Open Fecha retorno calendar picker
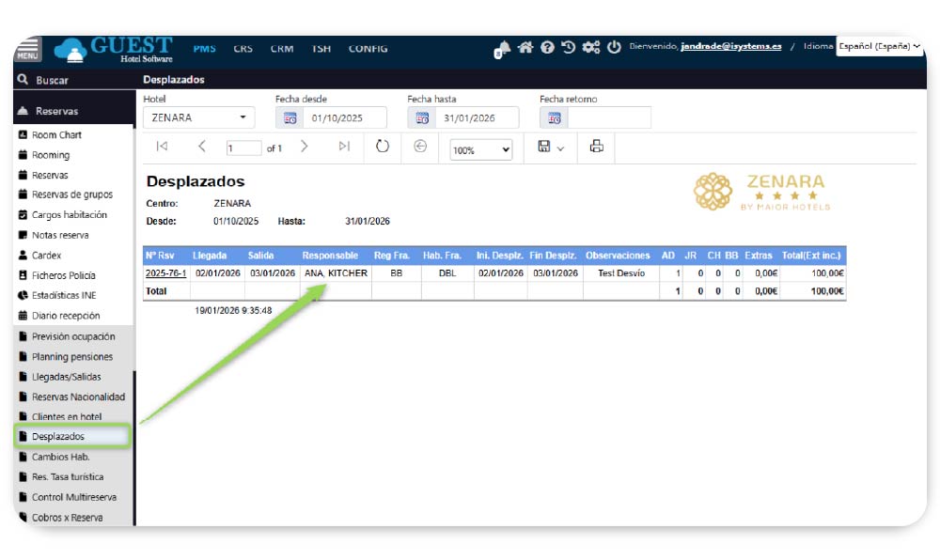Image resolution: width=940 pixels, height=560 pixels. (555, 118)
